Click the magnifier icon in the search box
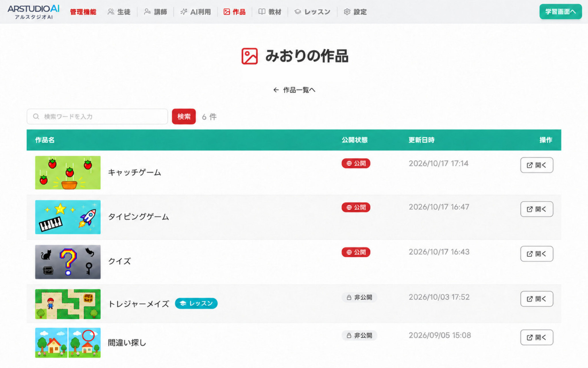Image resolution: width=588 pixels, height=368 pixels. click(36, 116)
